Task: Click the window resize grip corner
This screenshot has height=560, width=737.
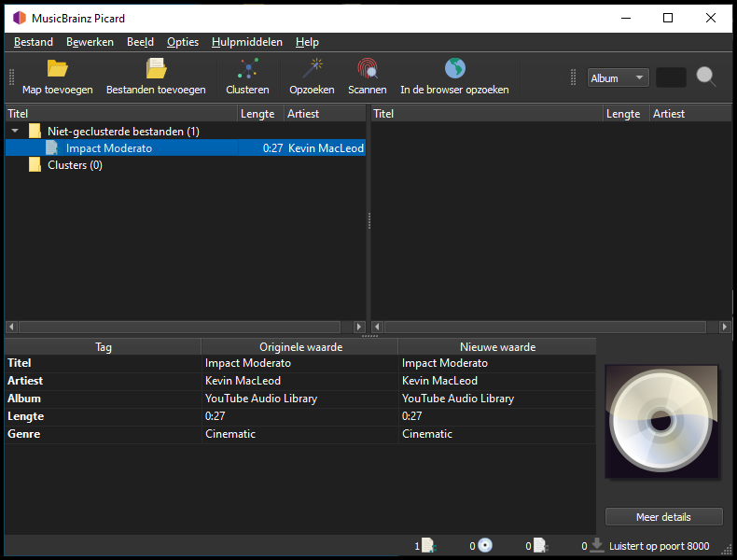Action: 727,549
